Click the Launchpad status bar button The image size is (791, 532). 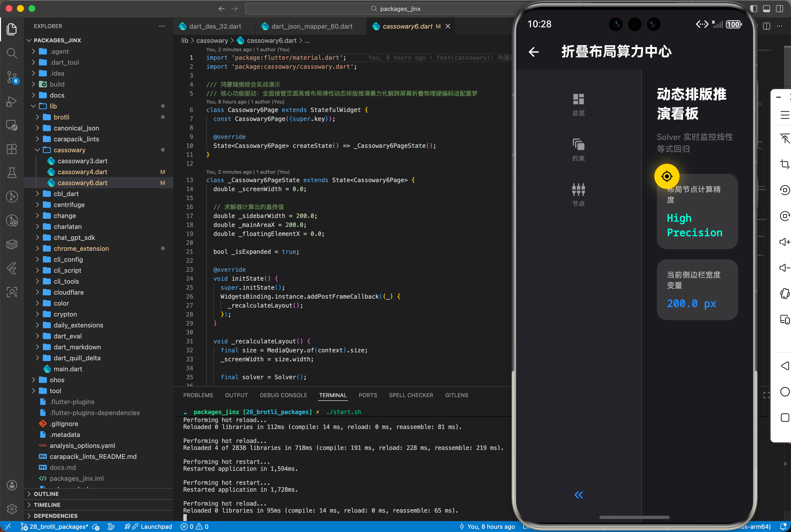pos(156,526)
